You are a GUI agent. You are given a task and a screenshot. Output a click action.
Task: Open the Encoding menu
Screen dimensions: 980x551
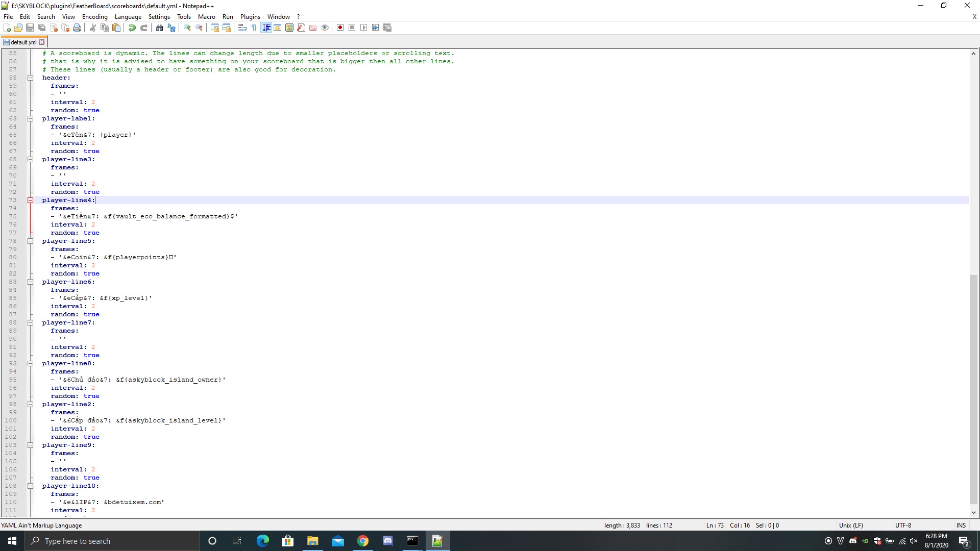click(x=94, y=17)
